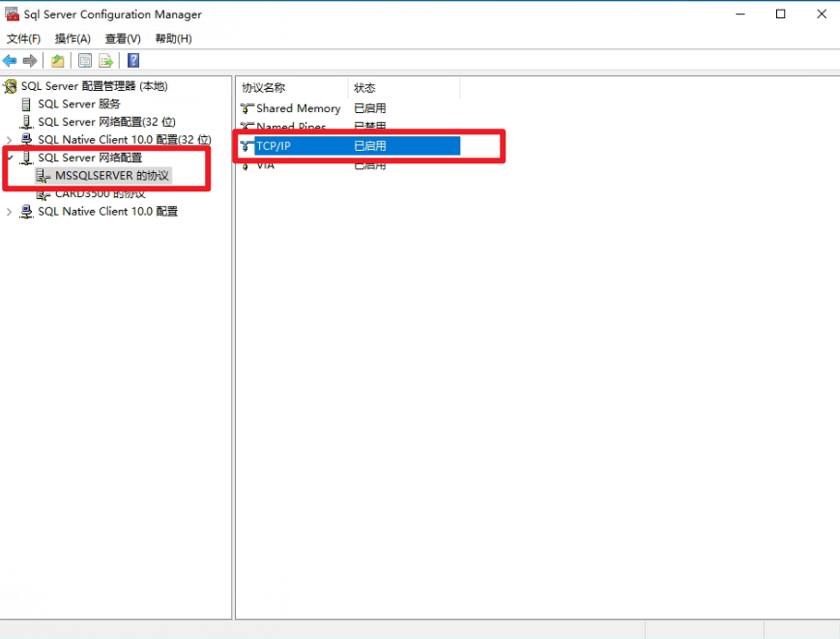Expand the SQL Native Client 10.0 配置 node
The width and height of the screenshot is (840, 639).
pos(9,212)
